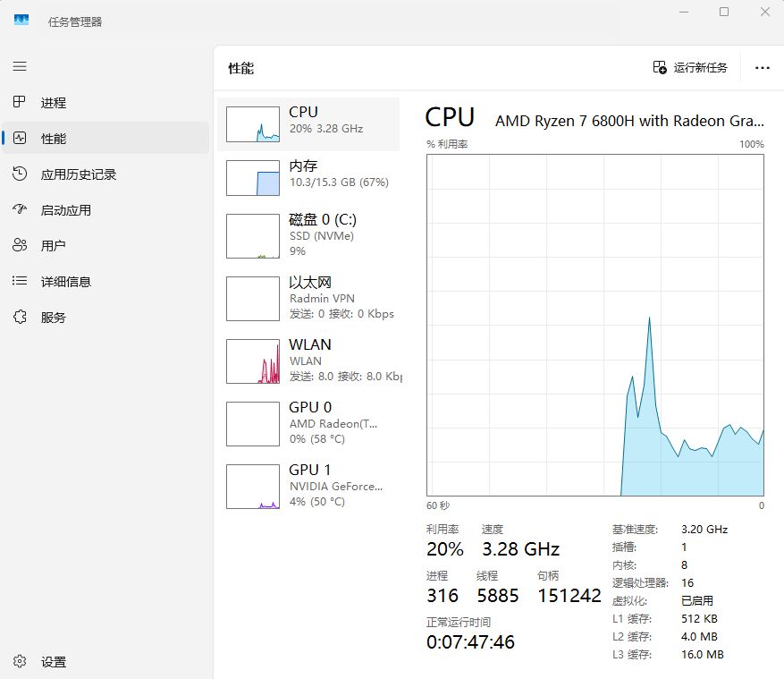Click the 服务 puzzle-gear icon
This screenshot has width=784, height=679.
point(20,317)
